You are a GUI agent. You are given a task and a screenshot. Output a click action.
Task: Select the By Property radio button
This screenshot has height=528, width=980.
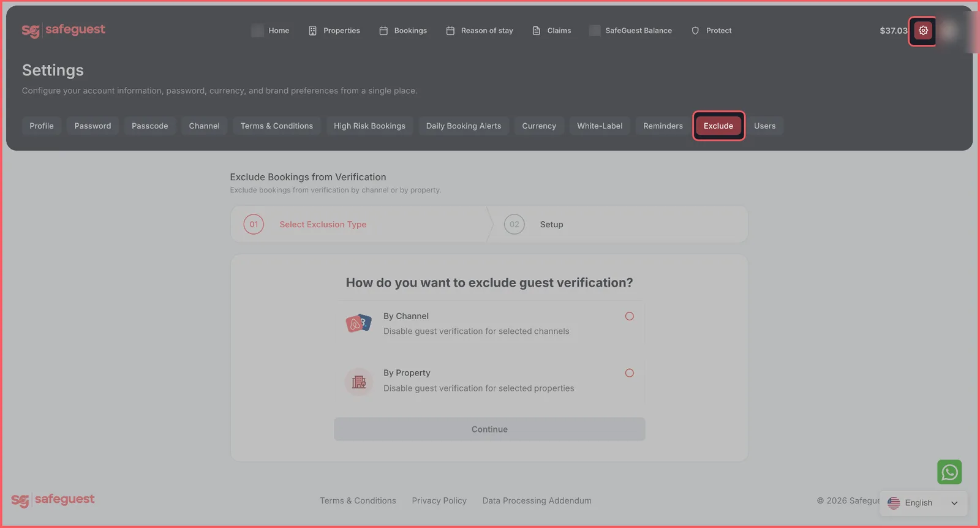(629, 373)
